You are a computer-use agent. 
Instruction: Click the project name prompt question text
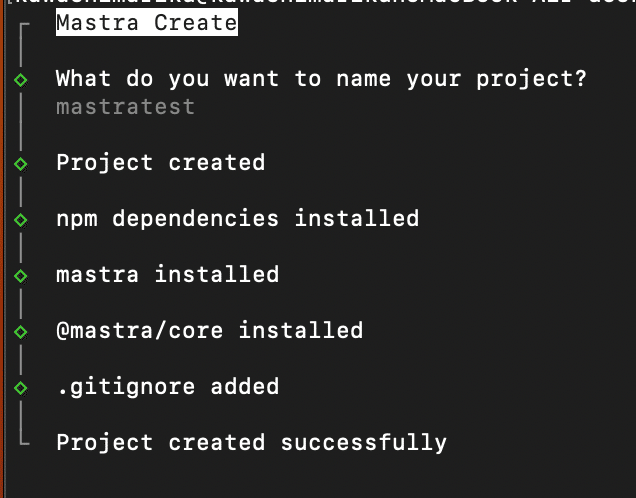pyautogui.click(x=321, y=78)
